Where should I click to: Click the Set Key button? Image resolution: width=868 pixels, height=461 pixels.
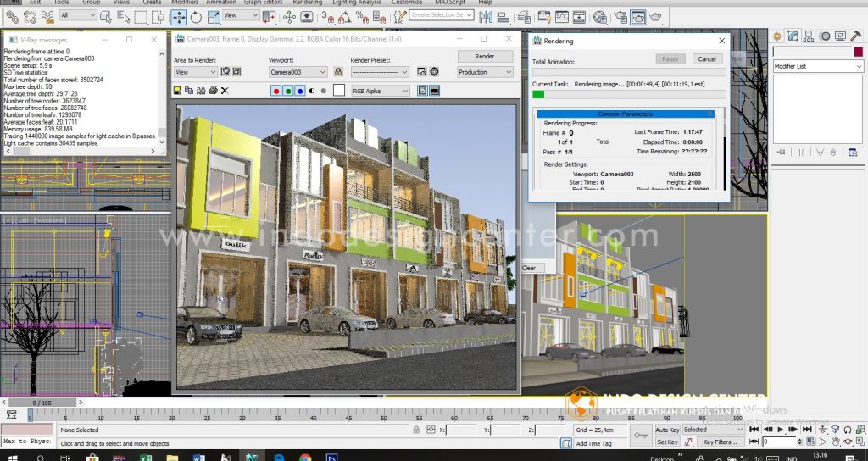click(x=667, y=442)
